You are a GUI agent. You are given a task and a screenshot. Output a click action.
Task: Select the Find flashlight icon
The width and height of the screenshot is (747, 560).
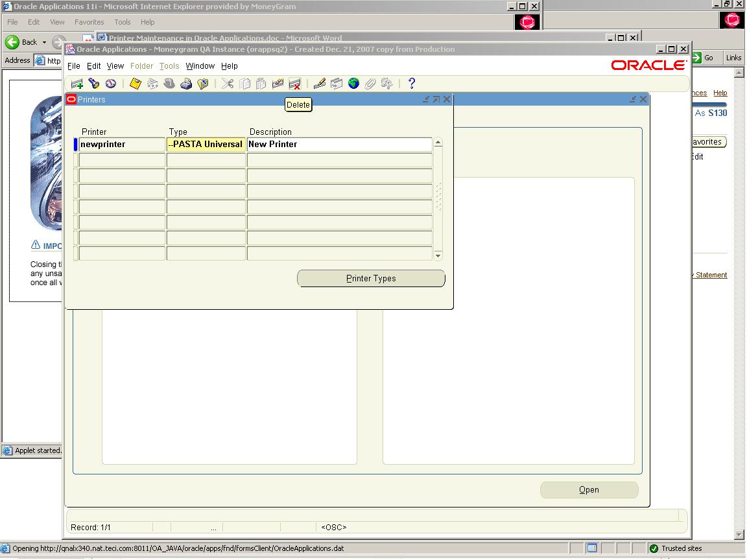tap(93, 84)
